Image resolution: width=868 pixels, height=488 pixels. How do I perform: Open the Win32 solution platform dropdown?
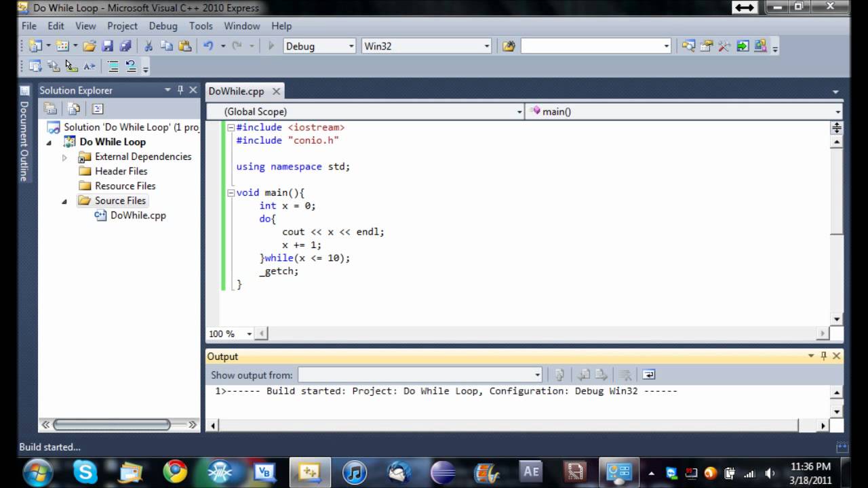pos(487,46)
